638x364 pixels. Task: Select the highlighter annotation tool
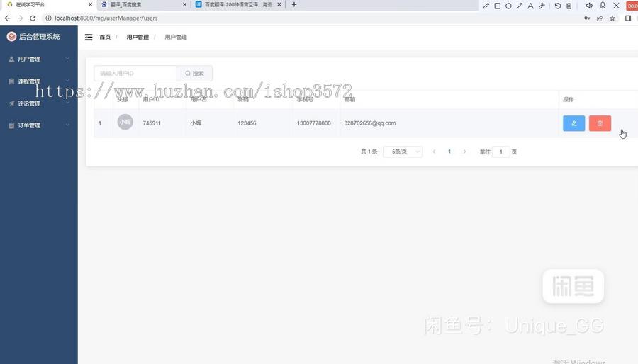click(542, 6)
